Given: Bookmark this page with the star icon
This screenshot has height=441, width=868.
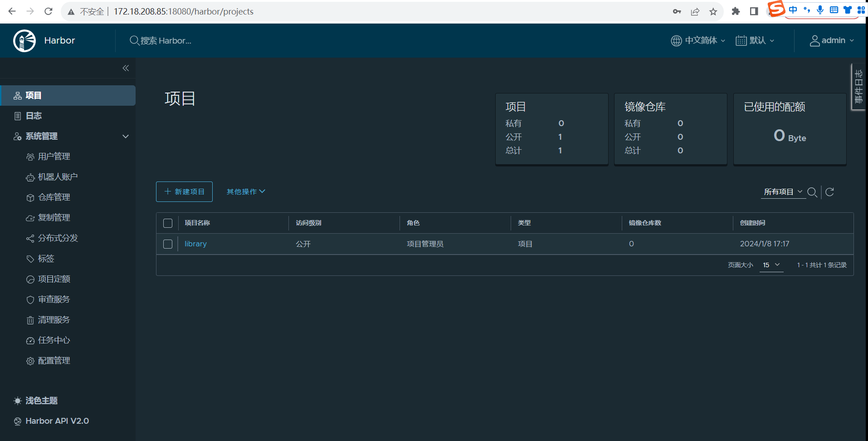Looking at the screenshot, I should coord(713,11).
